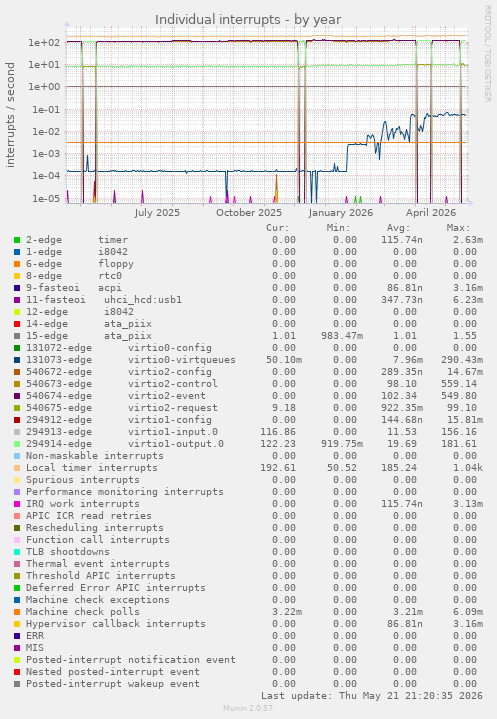Click the orange 6-edge floppy legend swatch

tap(17, 264)
